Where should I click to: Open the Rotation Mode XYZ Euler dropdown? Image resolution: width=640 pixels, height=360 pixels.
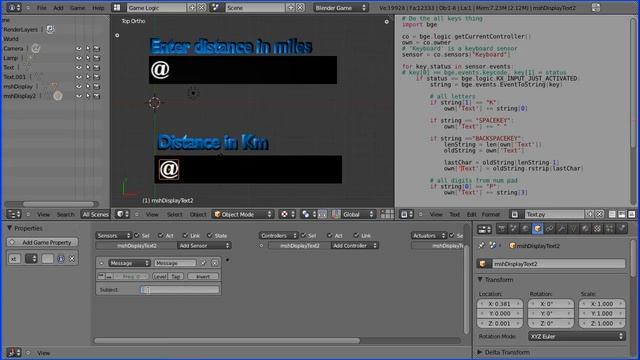tap(576, 336)
